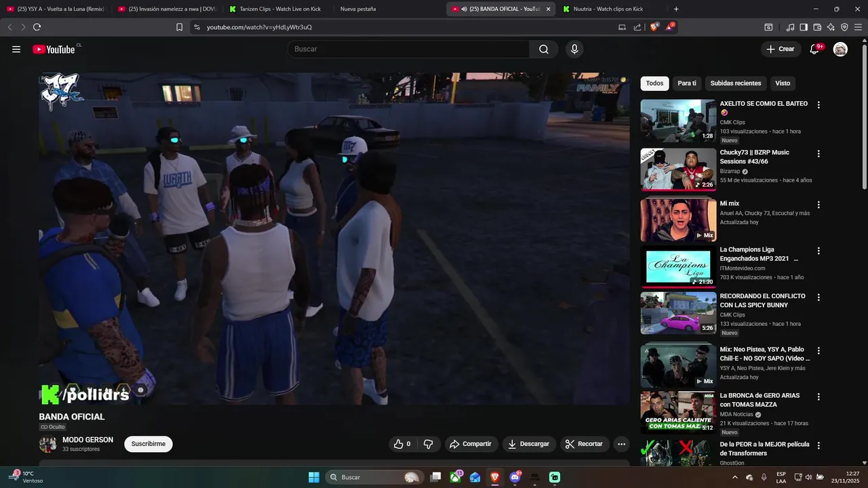Screen dimensions: 868x488
Task: Click the Recortar clip button
Action: 585,444
